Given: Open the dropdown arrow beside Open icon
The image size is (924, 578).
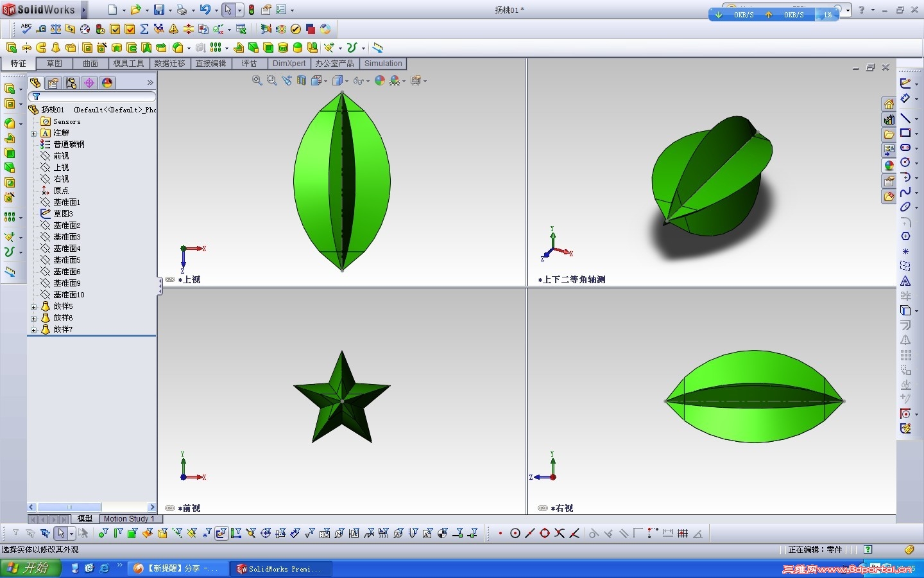Looking at the screenshot, I should coord(146,10).
